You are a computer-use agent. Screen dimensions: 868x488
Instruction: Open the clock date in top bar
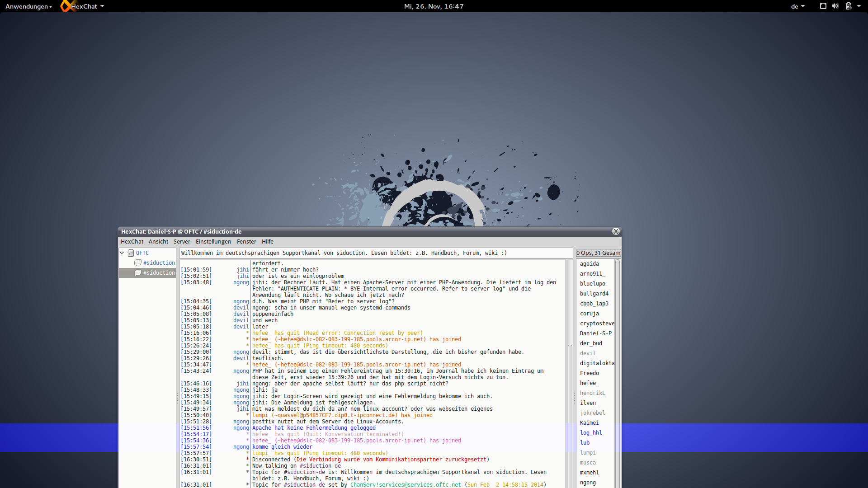point(434,6)
